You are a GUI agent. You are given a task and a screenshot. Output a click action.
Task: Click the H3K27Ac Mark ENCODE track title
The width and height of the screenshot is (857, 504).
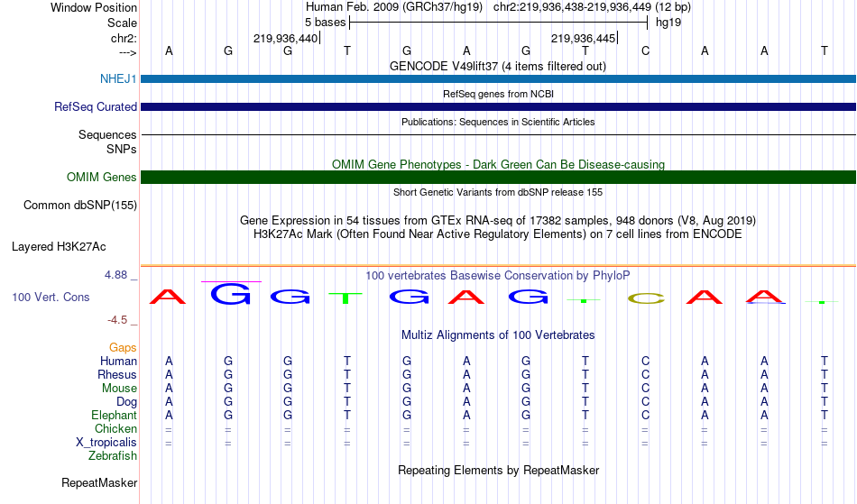(498, 234)
